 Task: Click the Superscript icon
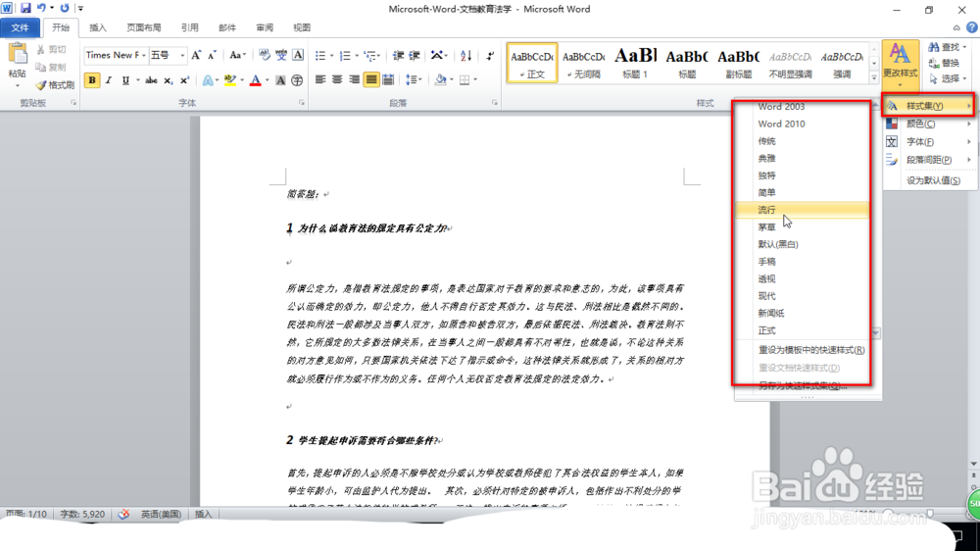coord(184,80)
